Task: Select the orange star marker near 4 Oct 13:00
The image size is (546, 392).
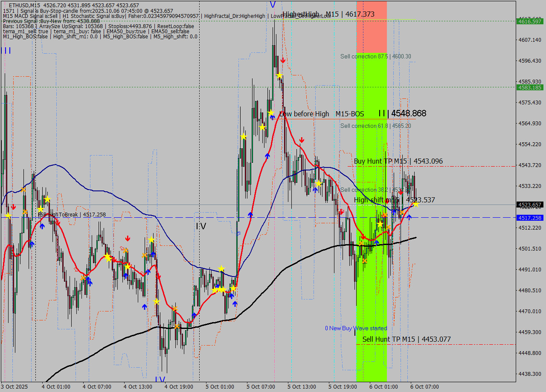Action: click(145, 255)
